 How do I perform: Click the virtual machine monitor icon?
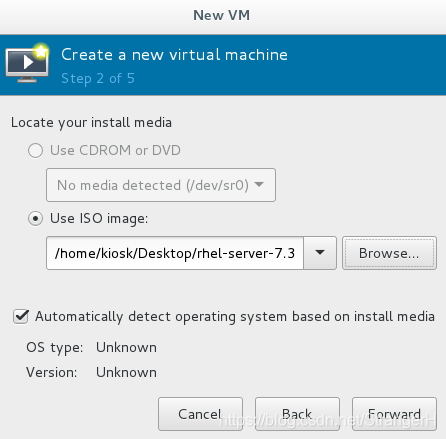[x=28, y=63]
